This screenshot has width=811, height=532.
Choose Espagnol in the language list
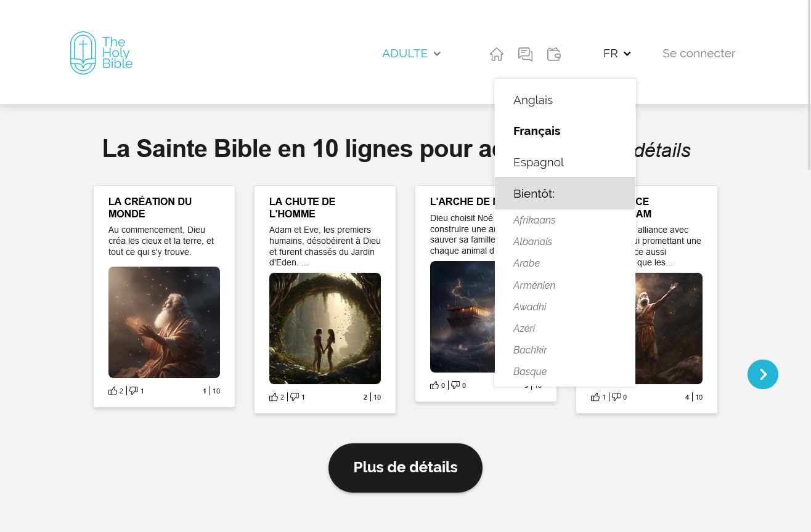tap(539, 163)
